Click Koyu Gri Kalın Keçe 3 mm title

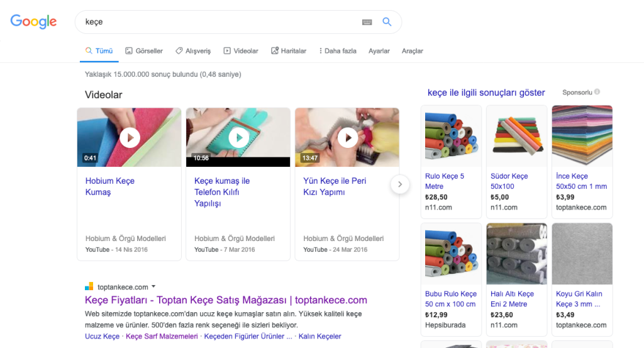pyautogui.click(x=579, y=299)
